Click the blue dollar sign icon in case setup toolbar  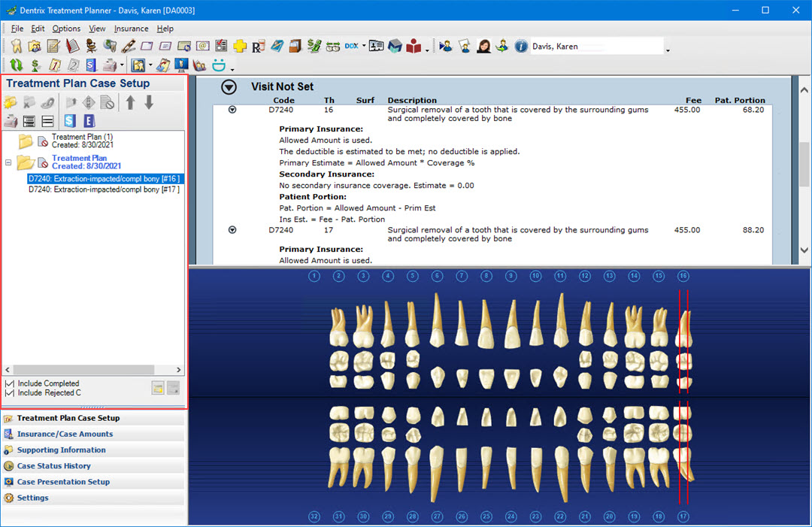click(x=70, y=120)
